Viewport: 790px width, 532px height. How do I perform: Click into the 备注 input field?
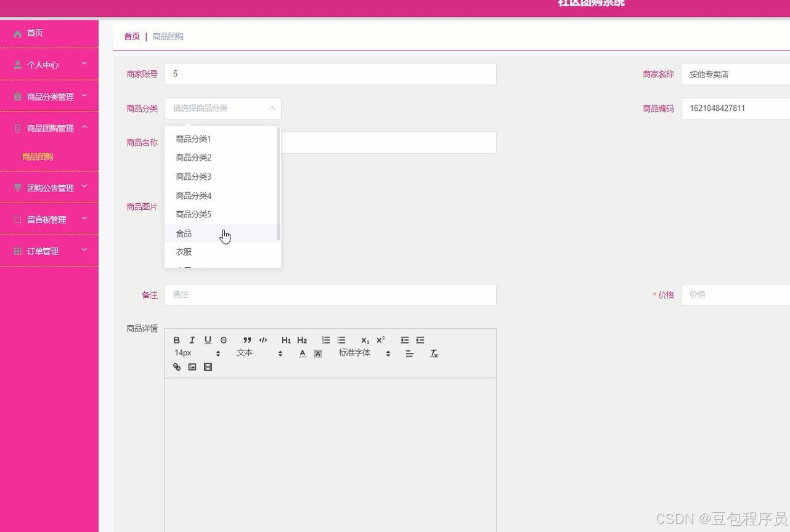(x=330, y=295)
